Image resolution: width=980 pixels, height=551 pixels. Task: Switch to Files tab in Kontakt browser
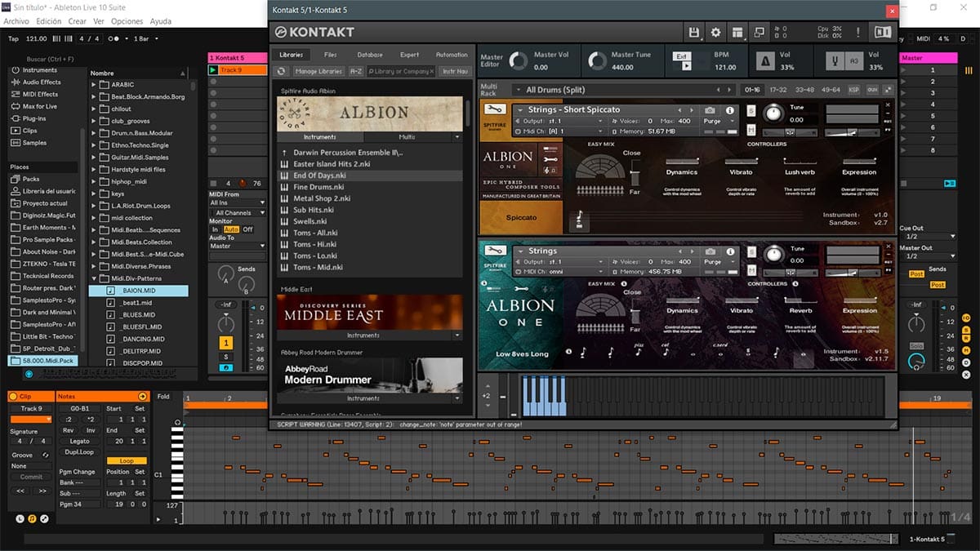pos(330,55)
